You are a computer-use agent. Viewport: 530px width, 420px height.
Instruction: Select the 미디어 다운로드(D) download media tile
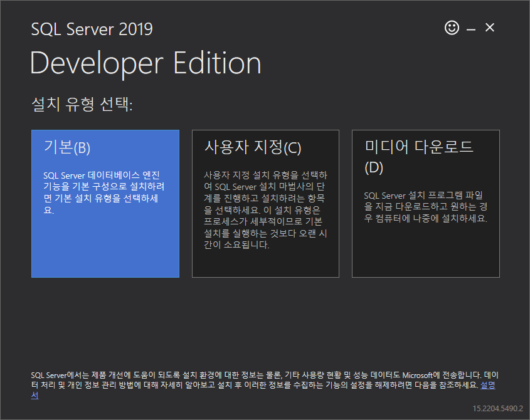[x=425, y=204]
